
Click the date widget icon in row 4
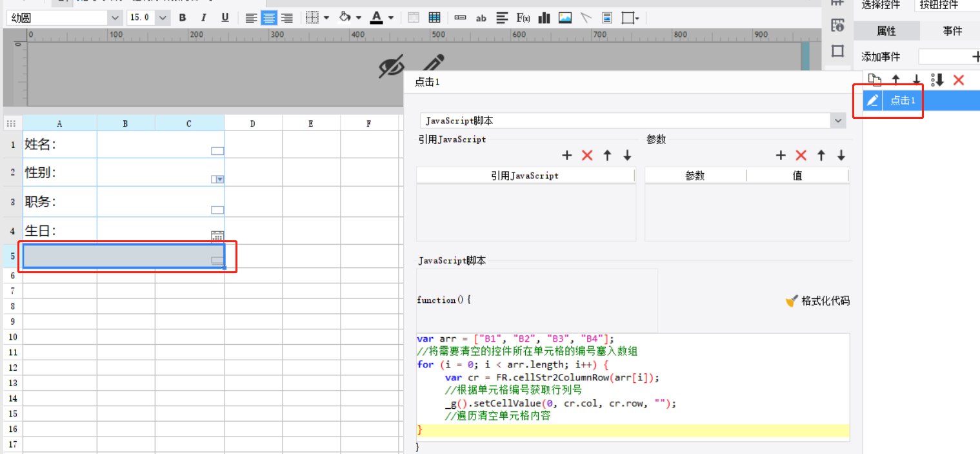pos(217,236)
